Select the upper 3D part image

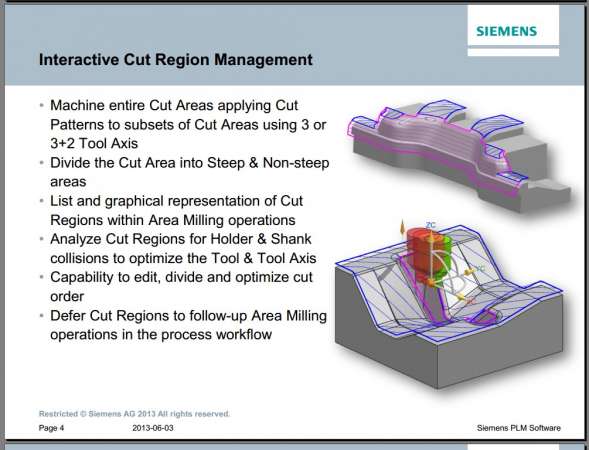[x=459, y=155]
